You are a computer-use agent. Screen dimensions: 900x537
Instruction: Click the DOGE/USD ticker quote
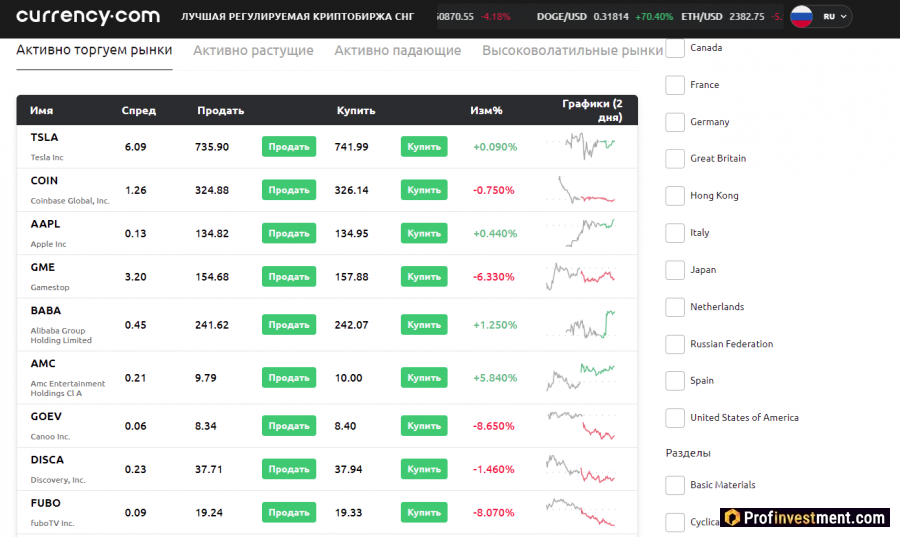[604, 17]
